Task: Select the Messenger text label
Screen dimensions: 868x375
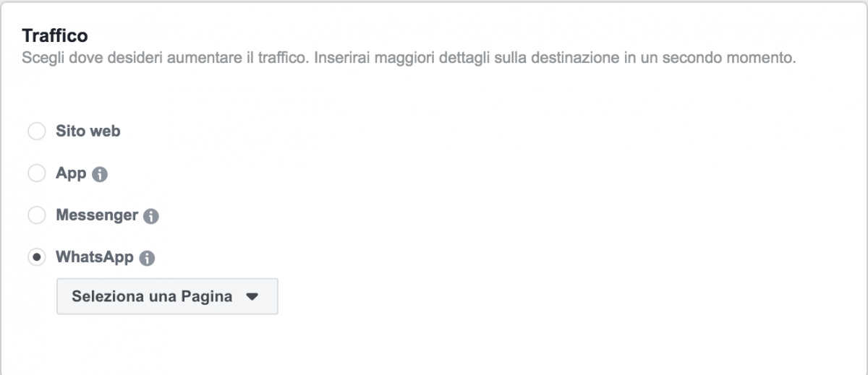Action: 97,215
